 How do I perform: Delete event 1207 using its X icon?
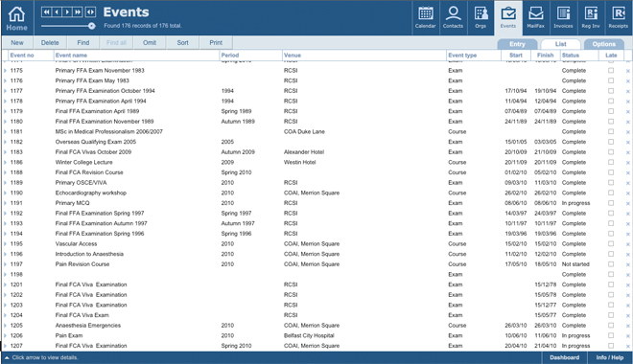(x=628, y=346)
